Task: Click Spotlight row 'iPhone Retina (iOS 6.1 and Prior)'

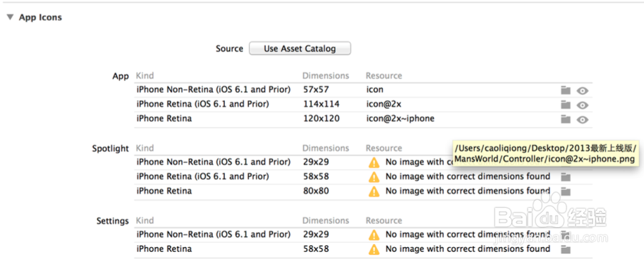Action: point(202,176)
